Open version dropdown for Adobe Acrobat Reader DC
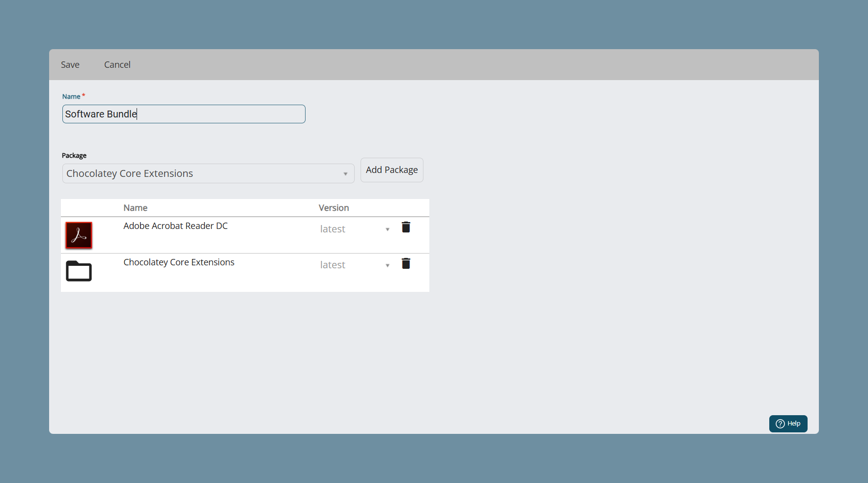The image size is (868, 483). (x=355, y=229)
